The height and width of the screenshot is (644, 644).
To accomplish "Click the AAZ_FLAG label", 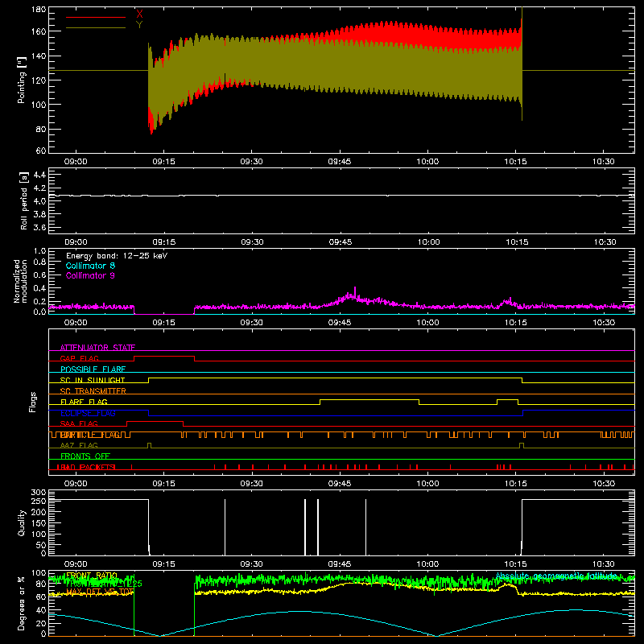I will tap(79, 445).
